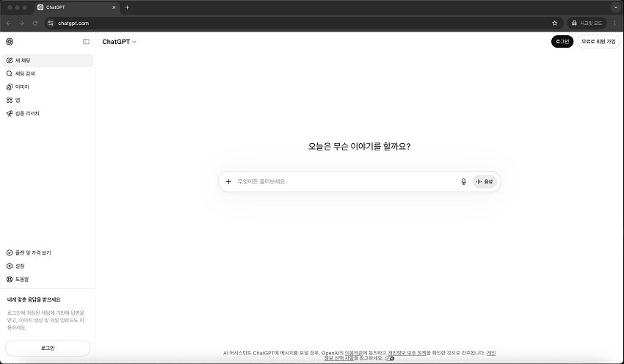Click the 로그인 button at sidebar bottom
Screen dimensions: 624x364
(x=48, y=348)
